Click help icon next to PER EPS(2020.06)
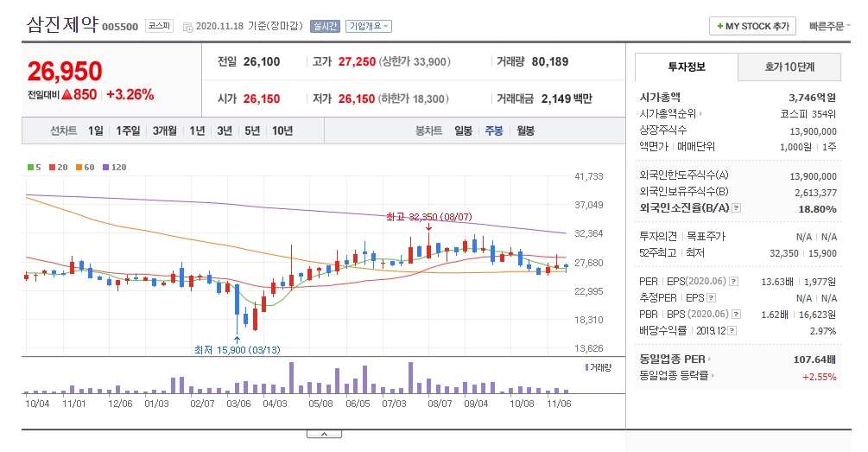Viewport: 868px width, 452px height. 733,282
